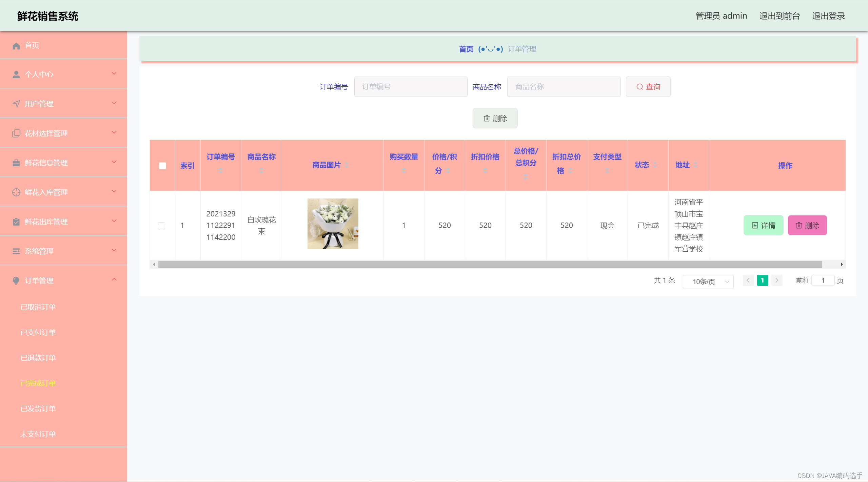This screenshot has height=482, width=868.
Task: Click the briefcase icon for 鲜花信息管理
Action: [16, 163]
